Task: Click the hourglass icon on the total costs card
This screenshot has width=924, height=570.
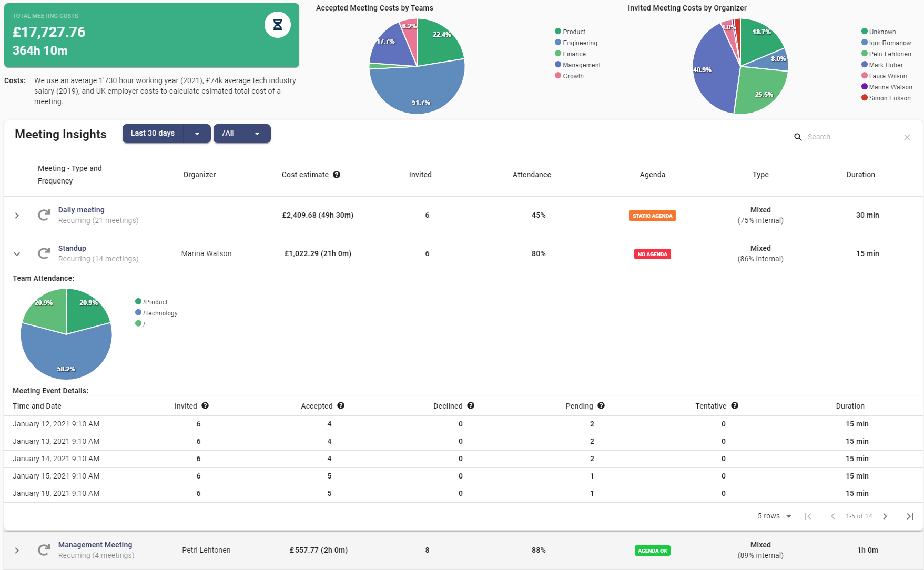Action: tap(277, 25)
